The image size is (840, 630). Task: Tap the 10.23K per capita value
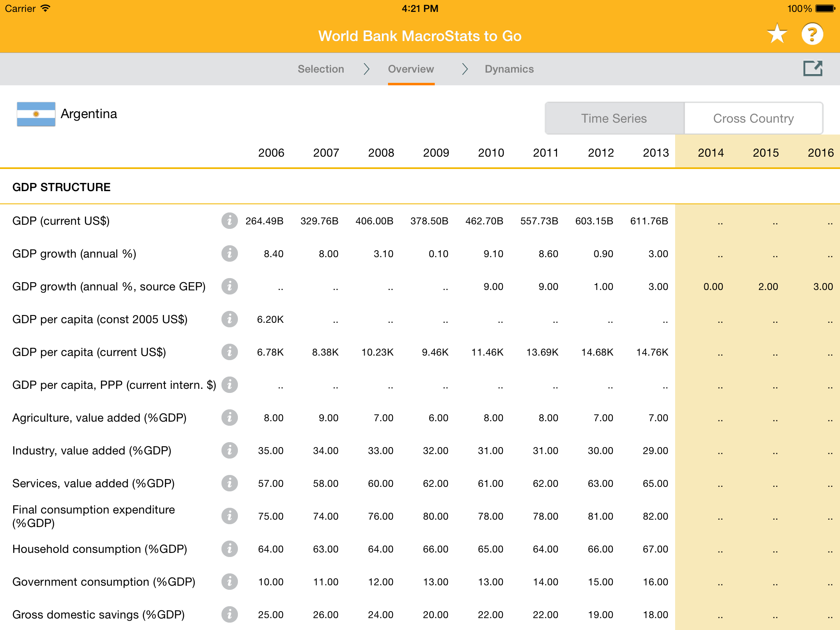coord(377,352)
